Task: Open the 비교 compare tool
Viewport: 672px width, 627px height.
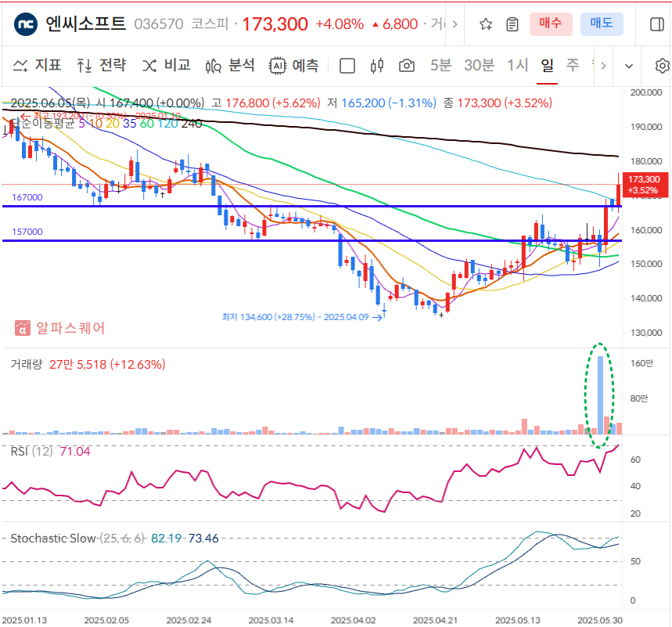Action: pyautogui.click(x=167, y=66)
